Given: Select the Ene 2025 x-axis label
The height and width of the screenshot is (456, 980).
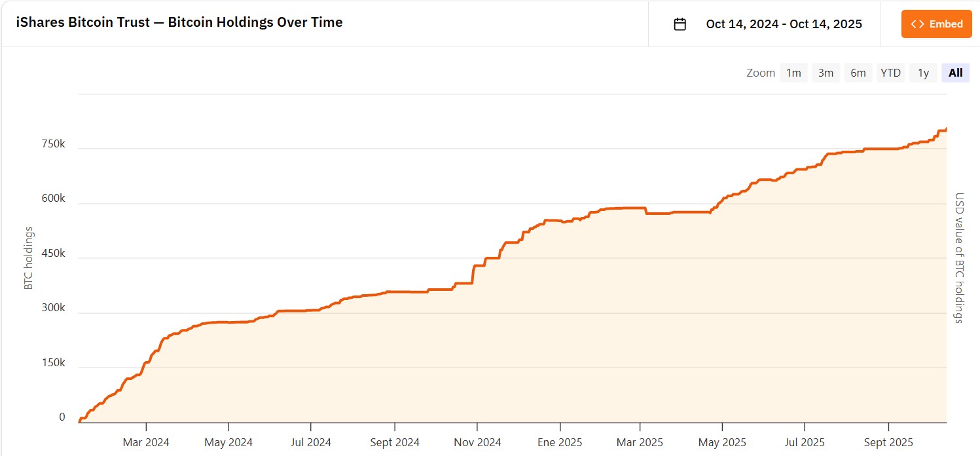Looking at the screenshot, I should (x=560, y=442).
